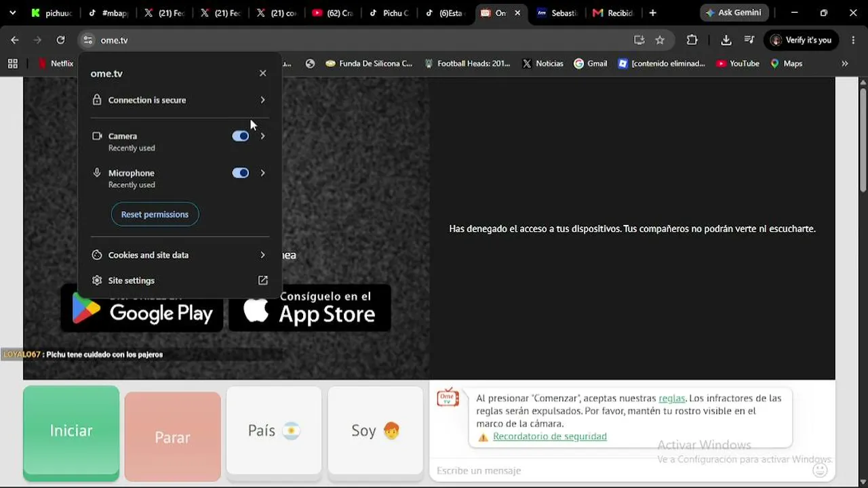Viewport: 868px width, 488px height.
Task: Open the media controls icon
Action: (x=749, y=40)
